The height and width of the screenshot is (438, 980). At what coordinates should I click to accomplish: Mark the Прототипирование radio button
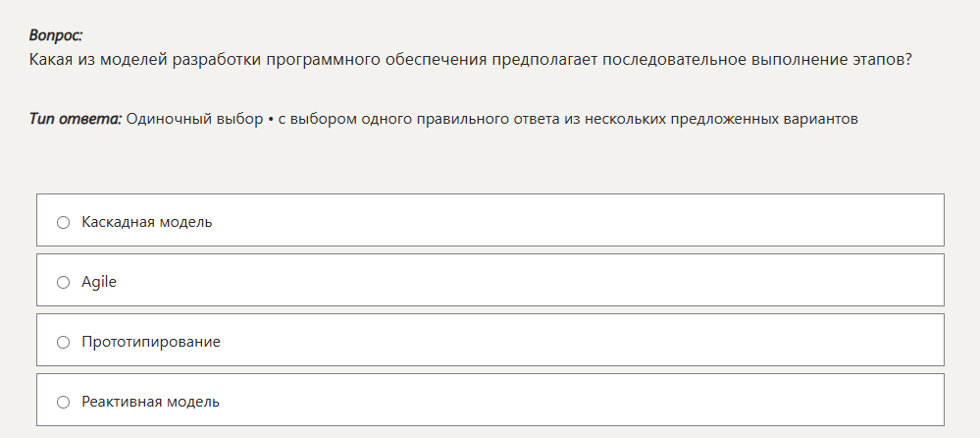point(64,342)
